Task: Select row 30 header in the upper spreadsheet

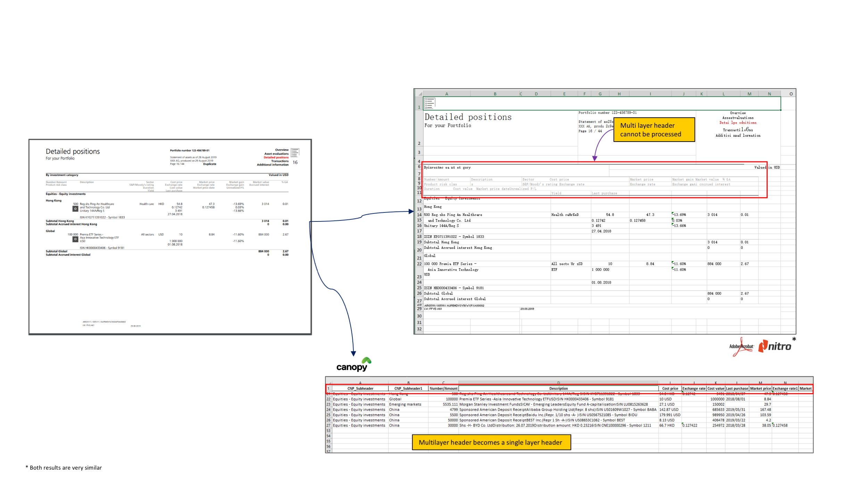Action: (x=419, y=316)
